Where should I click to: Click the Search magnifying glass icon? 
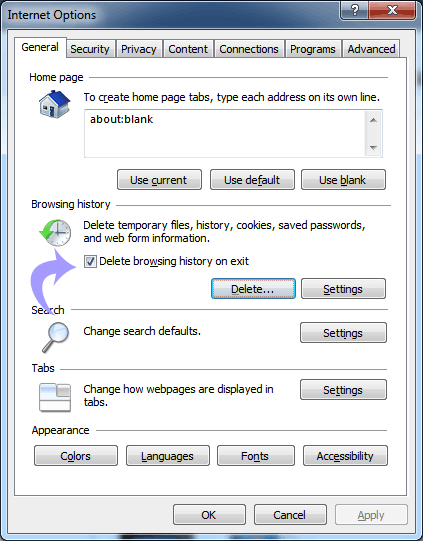(56, 337)
